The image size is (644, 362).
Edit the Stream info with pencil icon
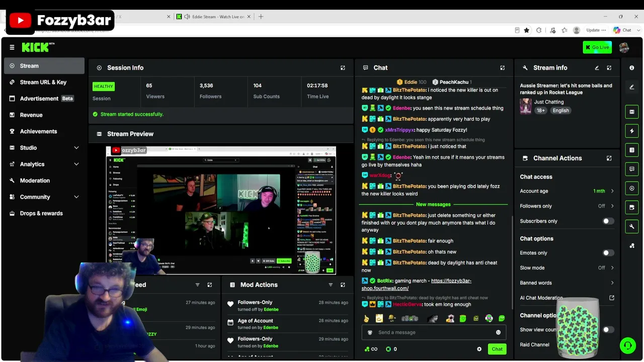597,68
